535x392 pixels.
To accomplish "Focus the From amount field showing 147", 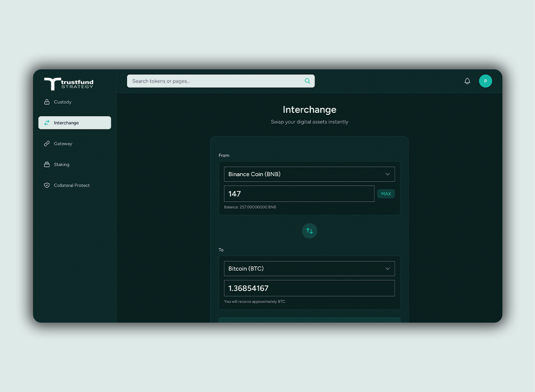I will click(x=299, y=194).
